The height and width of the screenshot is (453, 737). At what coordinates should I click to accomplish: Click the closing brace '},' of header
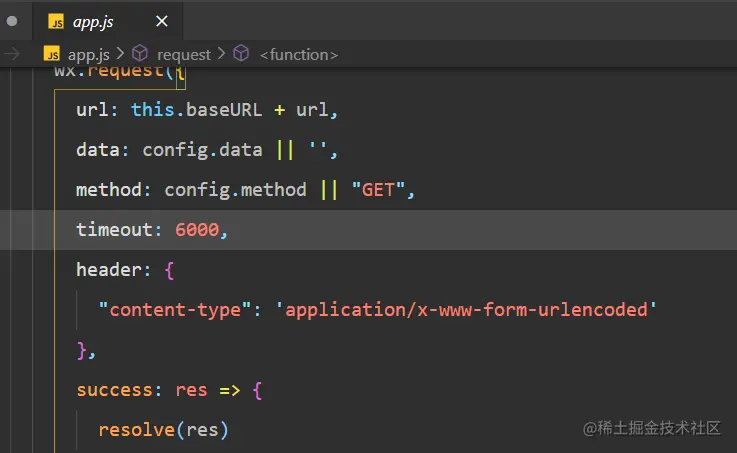point(86,351)
